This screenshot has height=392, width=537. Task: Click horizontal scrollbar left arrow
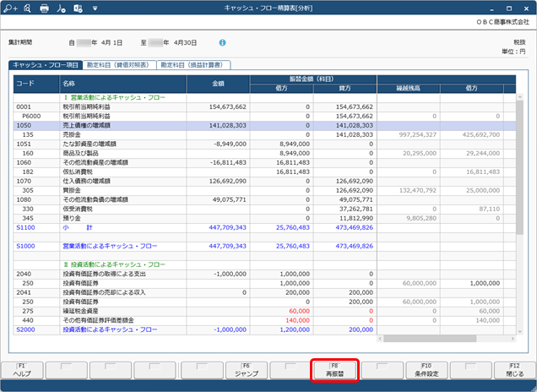380,339
